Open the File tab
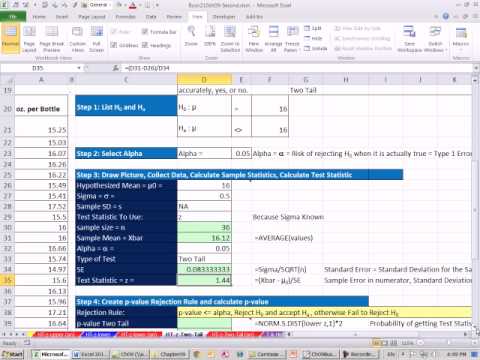The height and width of the screenshot is (360, 480). pos(13,16)
